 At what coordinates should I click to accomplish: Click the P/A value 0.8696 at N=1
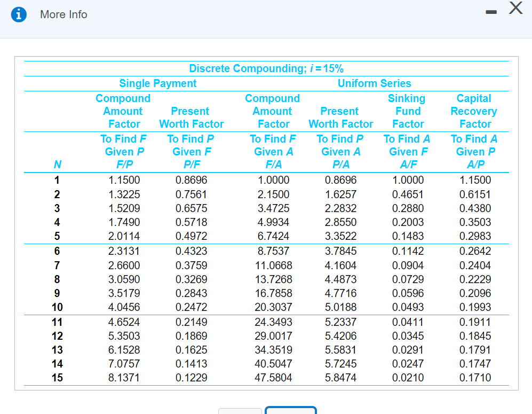340,181
